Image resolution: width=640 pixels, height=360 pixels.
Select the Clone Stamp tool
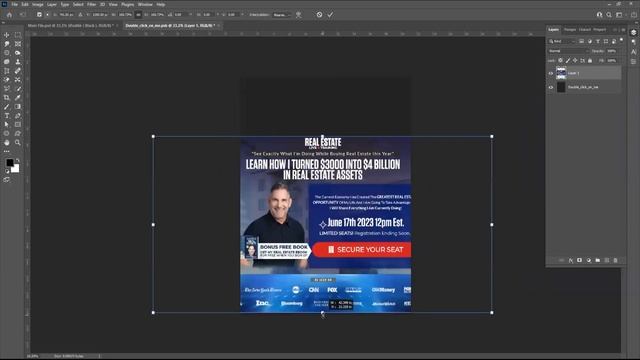pos(18,62)
